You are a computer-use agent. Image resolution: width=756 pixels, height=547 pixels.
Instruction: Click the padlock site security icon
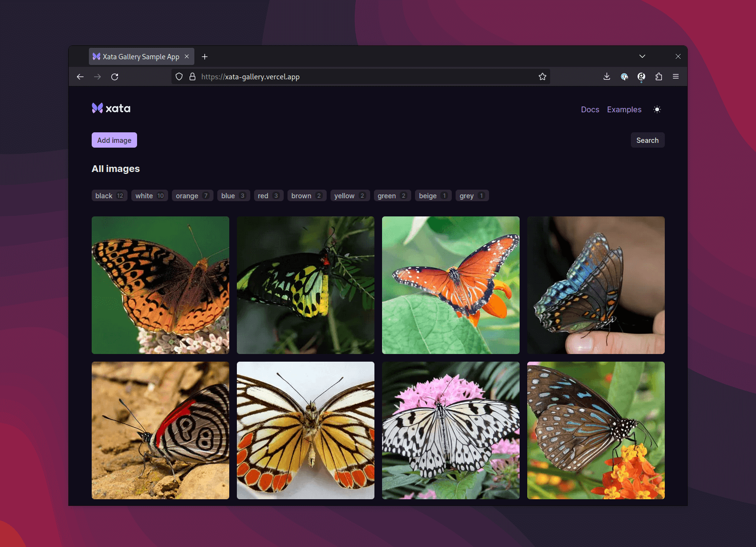point(192,76)
